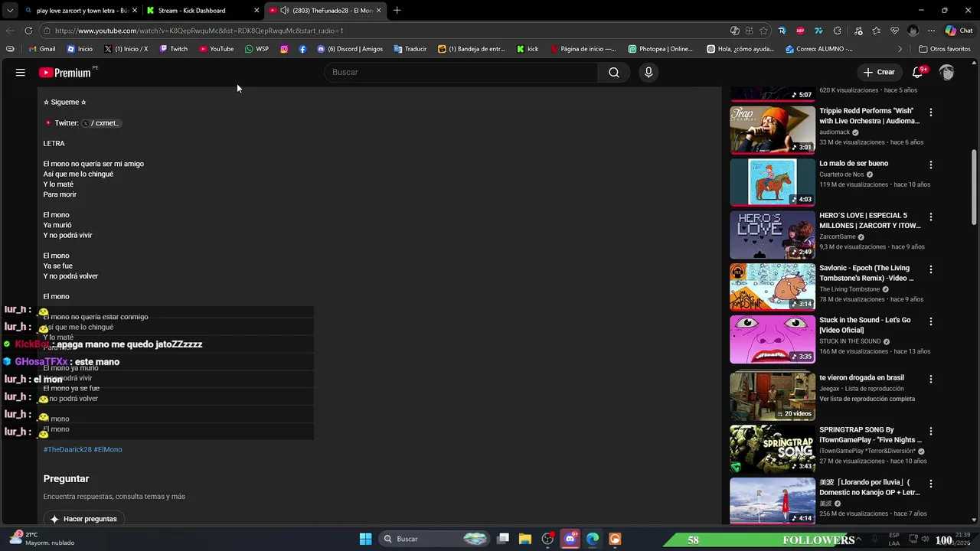Click the browser address bar URL
980x551 pixels.
199,31
